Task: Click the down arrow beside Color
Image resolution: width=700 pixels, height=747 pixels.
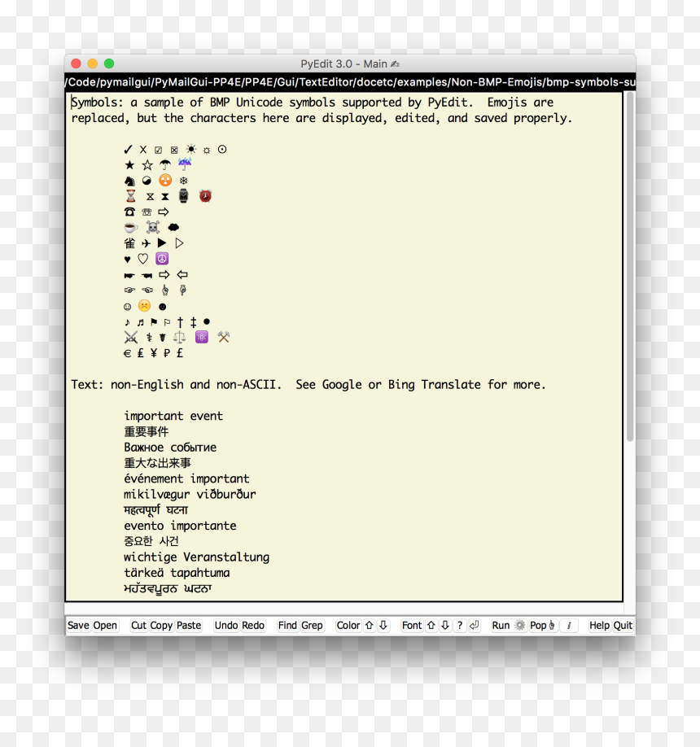Action: coord(383,626)
